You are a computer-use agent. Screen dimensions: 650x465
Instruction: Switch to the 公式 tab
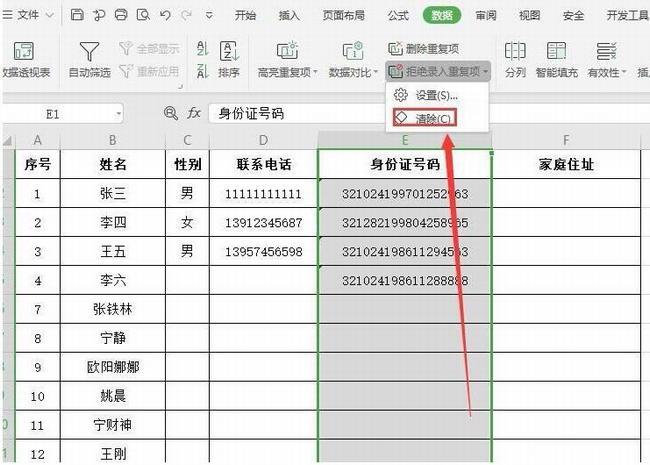pyautogui.click(x=398, y=16)
